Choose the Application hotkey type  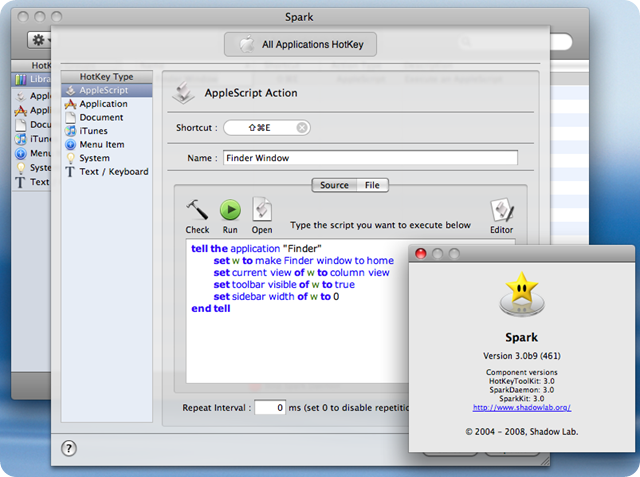tap(103, 104)
